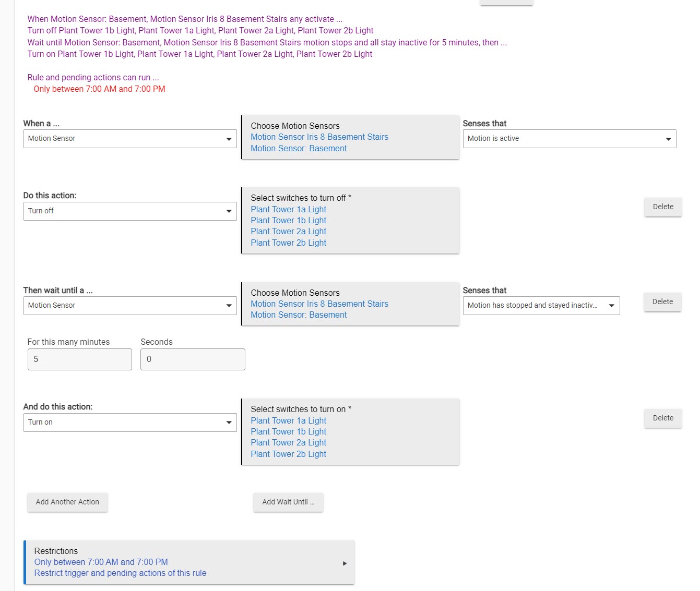Viewport: 700px width, 591px height.
Task: Delete the Turn off action
Action: click(x=663, y=207)
